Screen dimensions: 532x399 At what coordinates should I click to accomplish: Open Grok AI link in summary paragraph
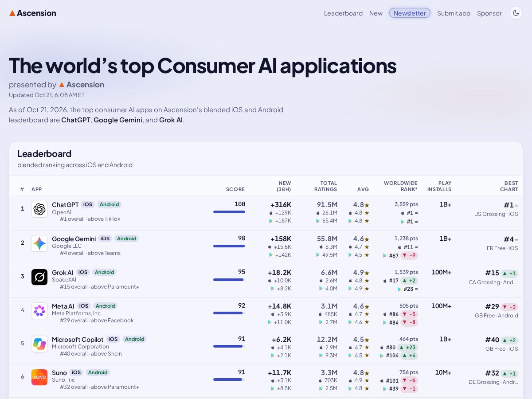tap(171, 120)
